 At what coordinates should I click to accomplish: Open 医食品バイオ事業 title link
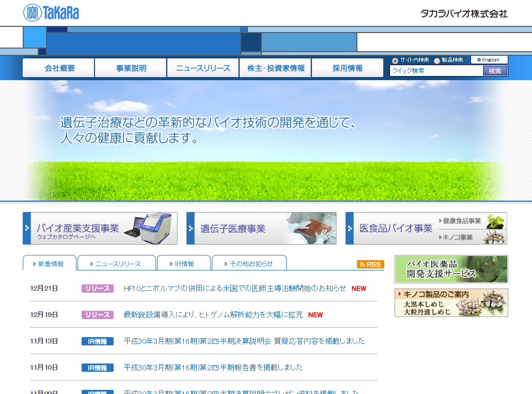396,228
